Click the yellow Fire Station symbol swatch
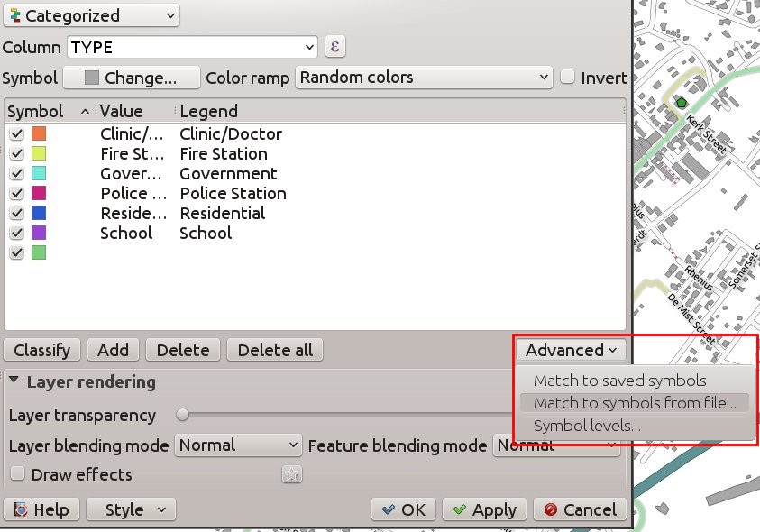Viewport: 760px width, 532px height. [x=39, y=153]
